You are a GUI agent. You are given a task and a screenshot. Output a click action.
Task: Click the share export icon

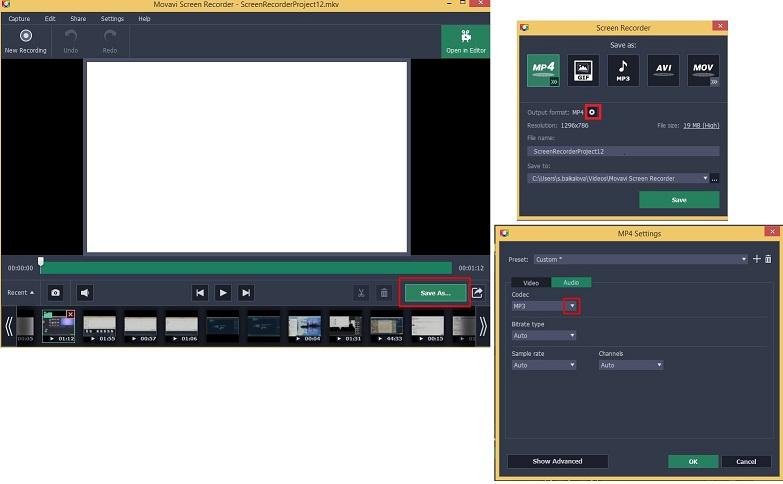[x=477, y=293]
